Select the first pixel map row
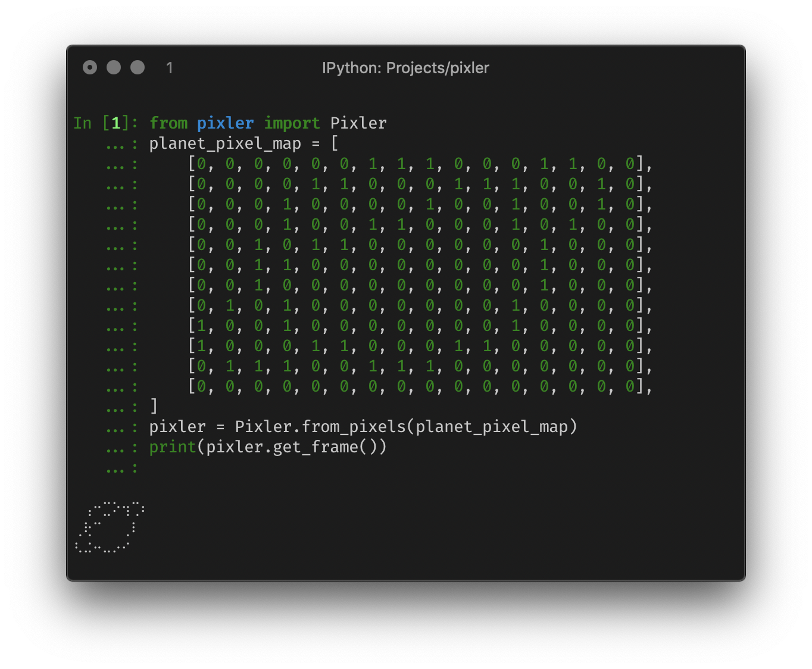The height and width of the screenshot is (669, 812). pos(419,164)
